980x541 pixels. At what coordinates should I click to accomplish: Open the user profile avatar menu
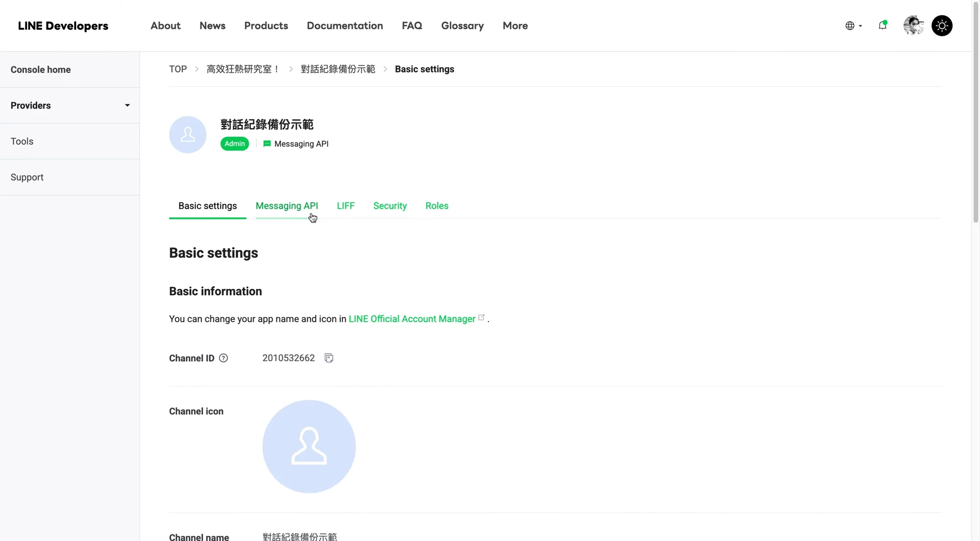point(914,26)
